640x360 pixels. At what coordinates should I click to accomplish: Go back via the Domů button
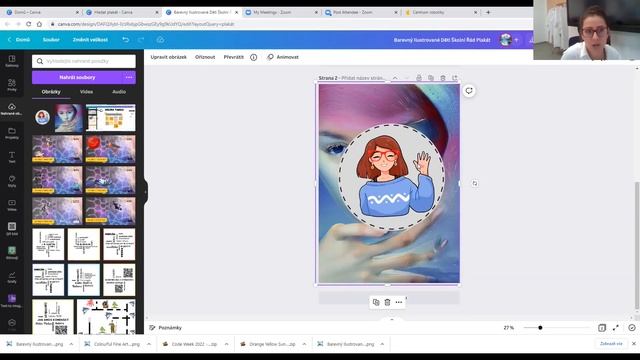click(x=19, y=40)
